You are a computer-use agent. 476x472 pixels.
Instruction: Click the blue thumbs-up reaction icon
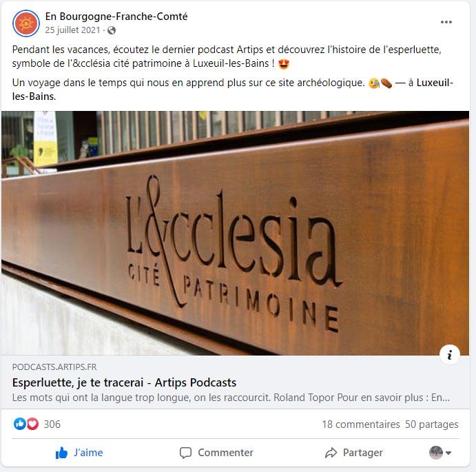(20, 424)
